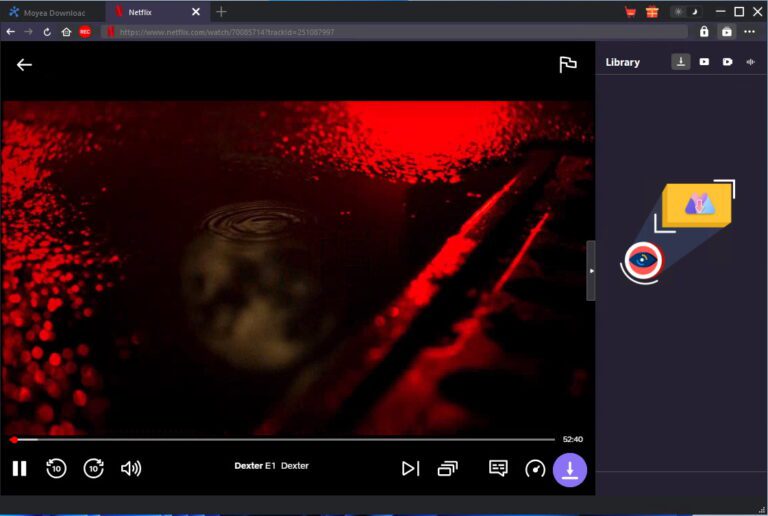Skip forward 10 seconds
This screenshot has height=516, width=768.
[93, 468]
